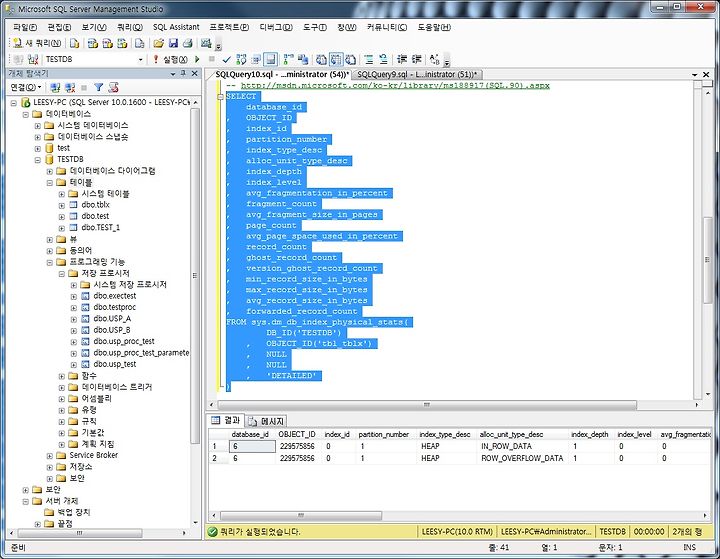The width and height of the screenshot is (720, 559).
Task: Open the 연결(O) dropdown in Object Explorer
Action: (x=26, y=87)
